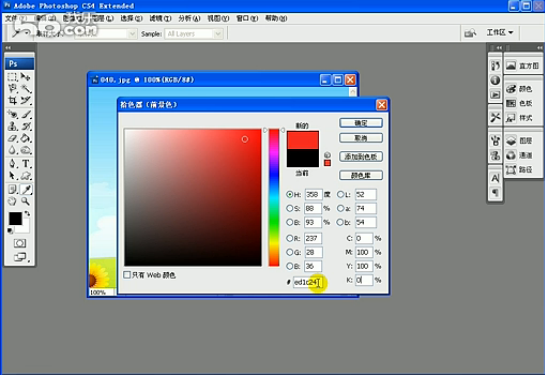
Task: Open the Paths (路径) panel
Action: click(519, 170)
